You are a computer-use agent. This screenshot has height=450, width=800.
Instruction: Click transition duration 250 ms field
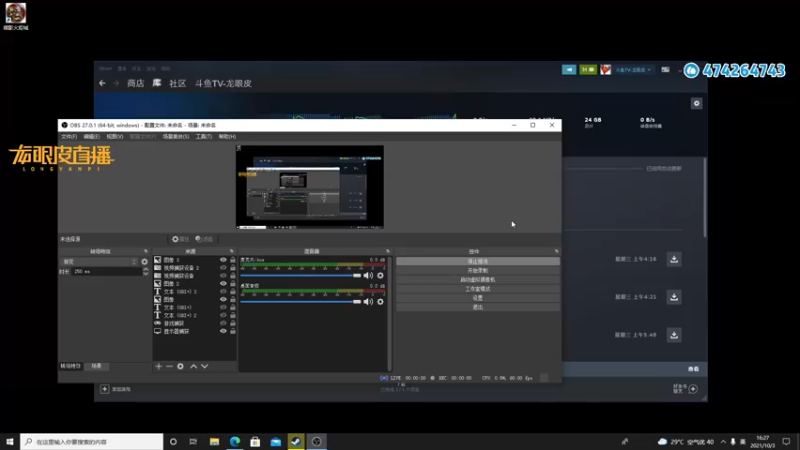[107, 271]
